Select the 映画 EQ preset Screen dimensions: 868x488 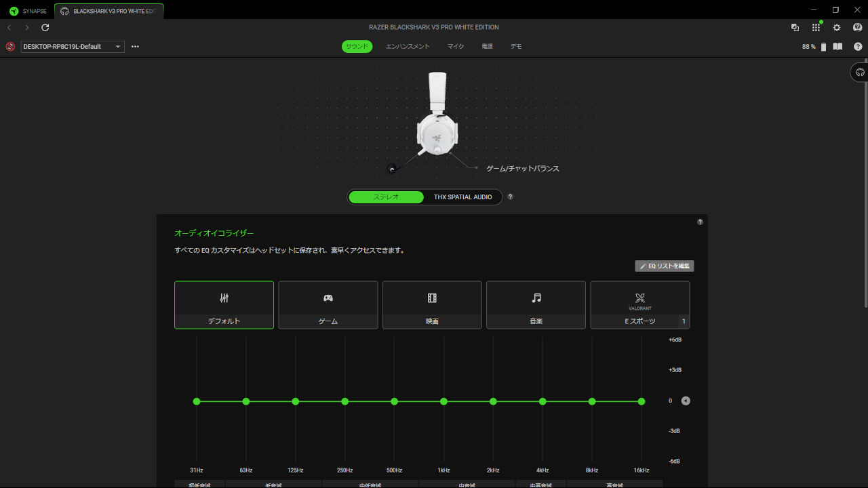432,305
